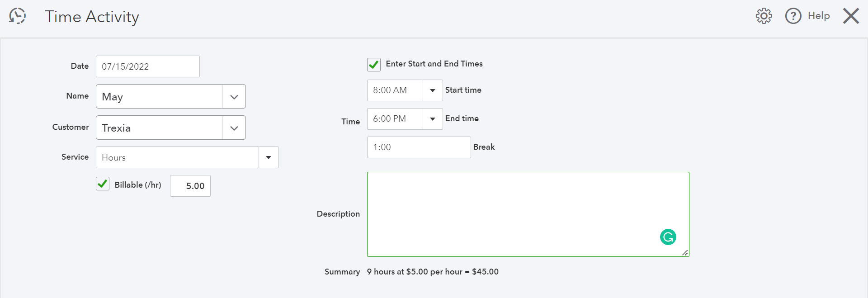Uncheck Enter Start and End Times
Viewport: 868px width, 298px height.
[x=374, y=65]
